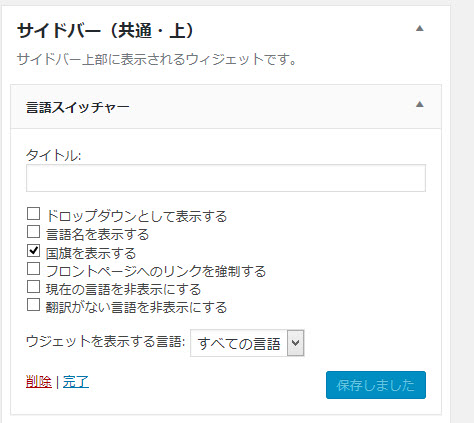This screenshot has height=423, width=474.
Task: Check the 言語名を表示する box
Action: coord(33,232)
